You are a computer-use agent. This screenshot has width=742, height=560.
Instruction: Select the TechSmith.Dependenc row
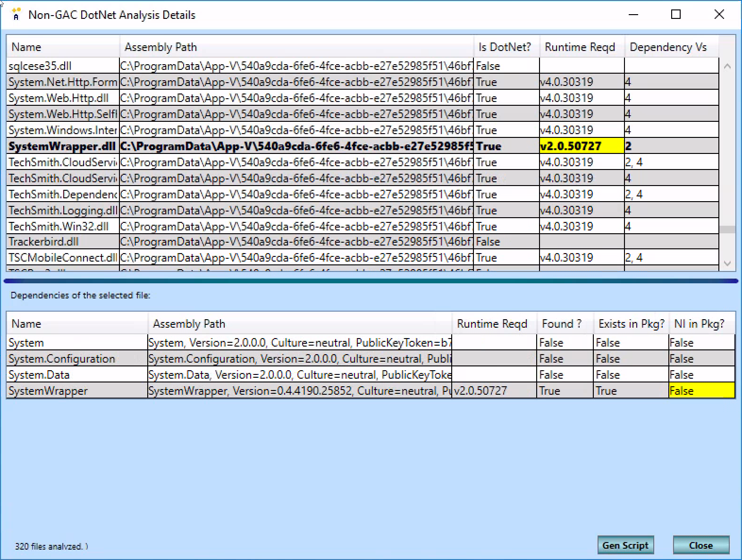(363, 195)
